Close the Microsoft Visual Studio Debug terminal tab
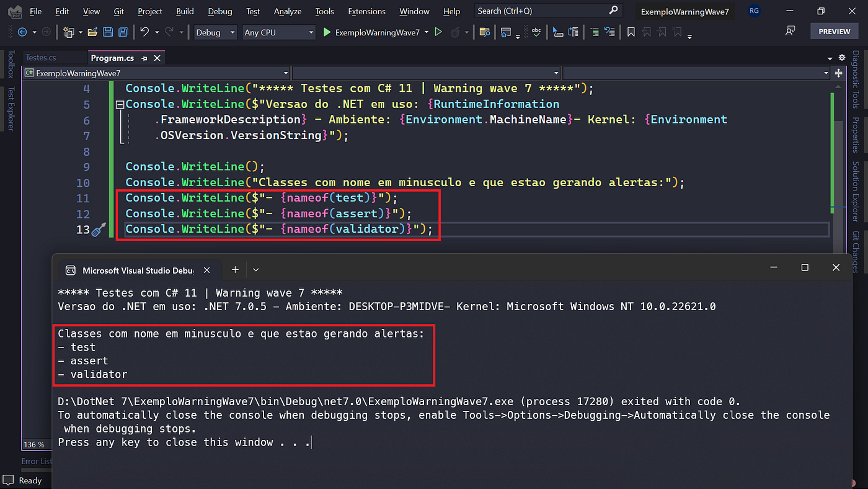 tap(207, 270)
